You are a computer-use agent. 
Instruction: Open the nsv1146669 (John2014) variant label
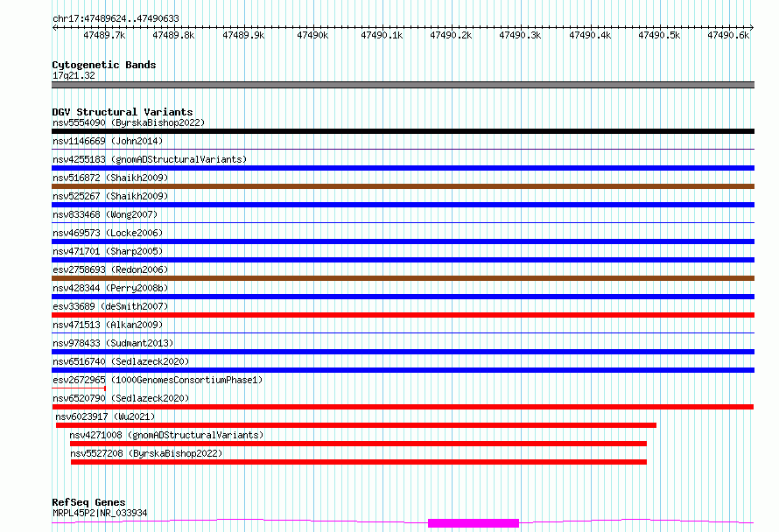(108, 141)
